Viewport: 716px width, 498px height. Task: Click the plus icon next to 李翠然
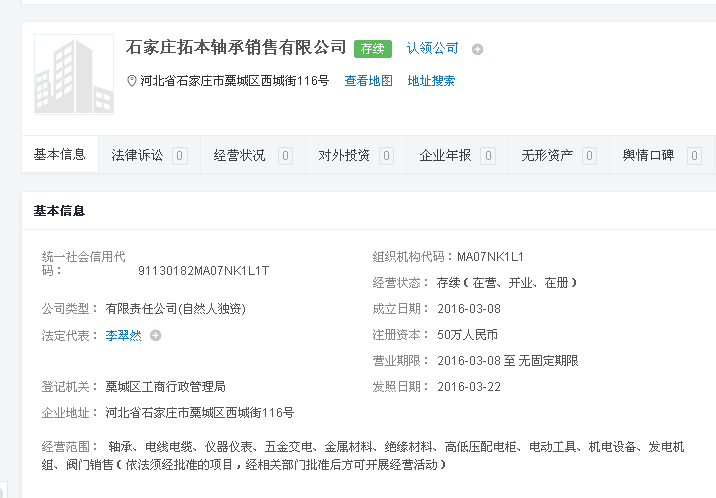pyautogui.click(x=155, y=336)
